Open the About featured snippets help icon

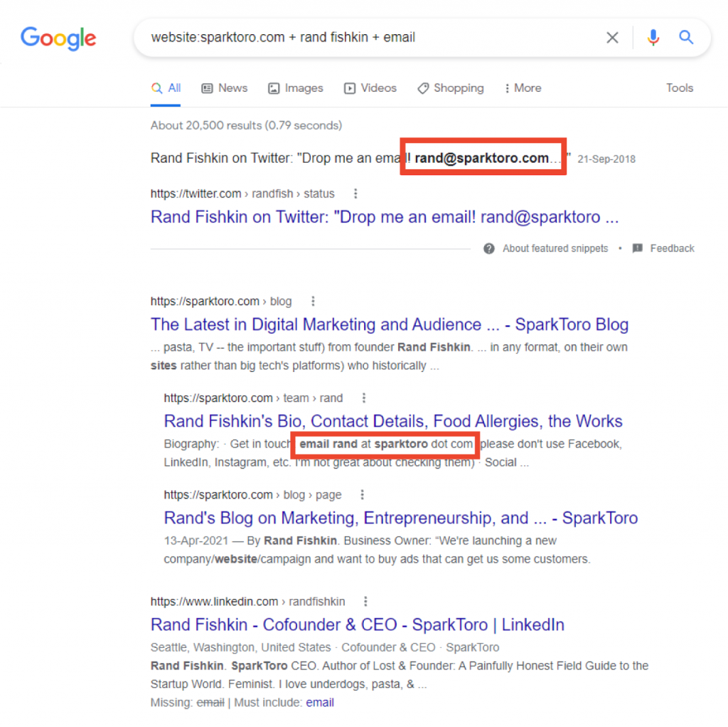pyautogui.click(x=489, y=248)
